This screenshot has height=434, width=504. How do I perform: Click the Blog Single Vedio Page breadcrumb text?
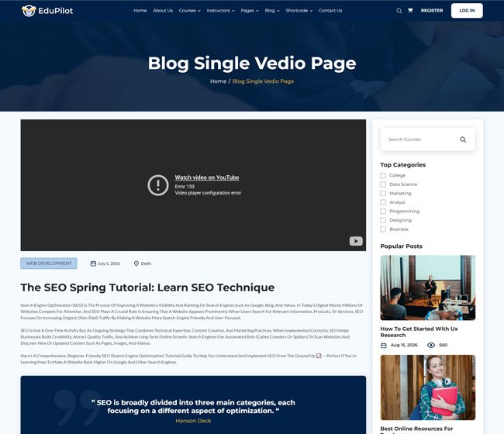tap(263, 81)
